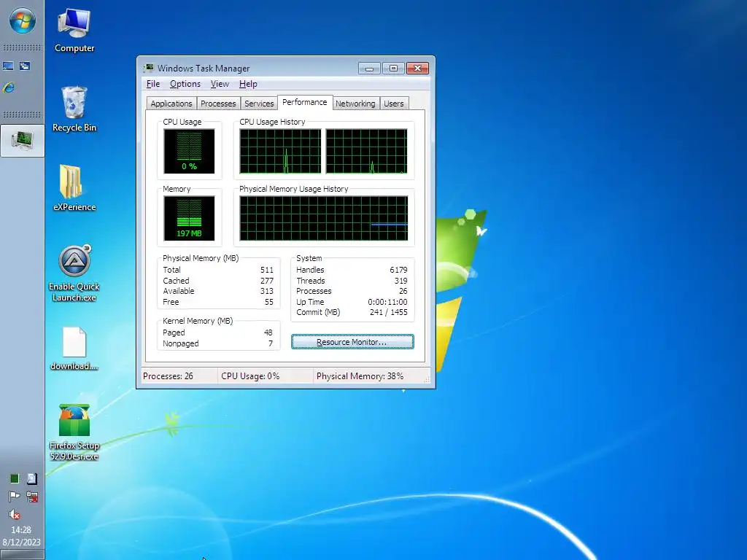This screenshot has width=747, height=560.
Task: Close the Windows Task Manager window
Action: click(418, 68)
